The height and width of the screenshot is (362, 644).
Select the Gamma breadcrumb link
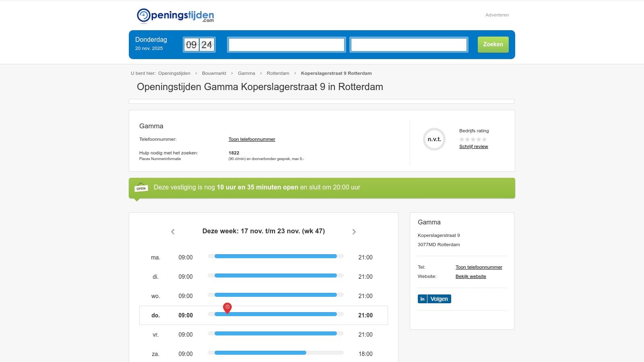click(246, 73)
